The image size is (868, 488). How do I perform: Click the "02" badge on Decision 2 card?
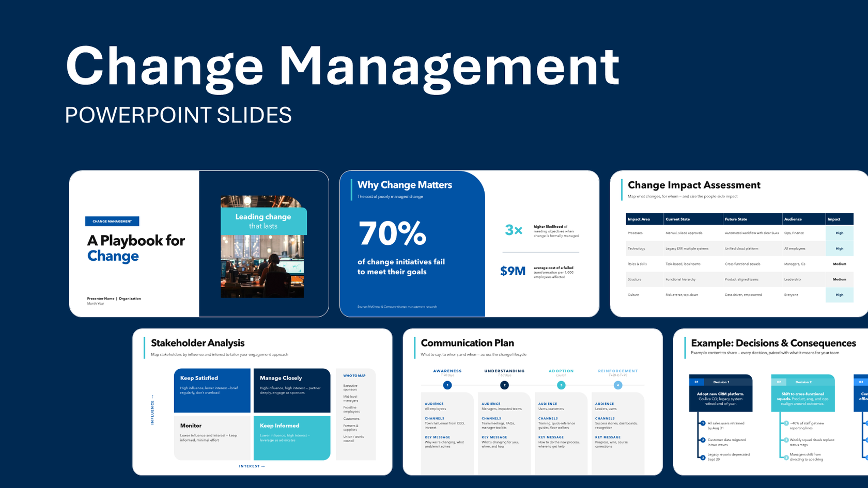tap(779, 382)
